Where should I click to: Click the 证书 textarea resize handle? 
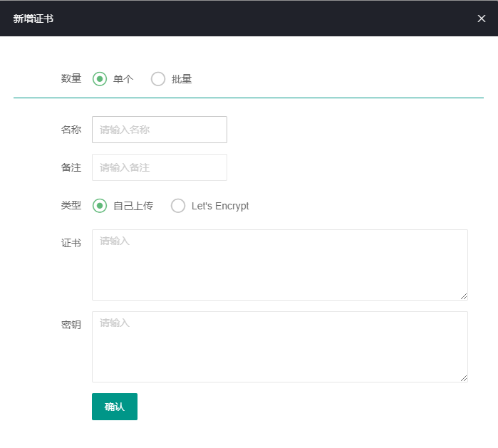464,296
